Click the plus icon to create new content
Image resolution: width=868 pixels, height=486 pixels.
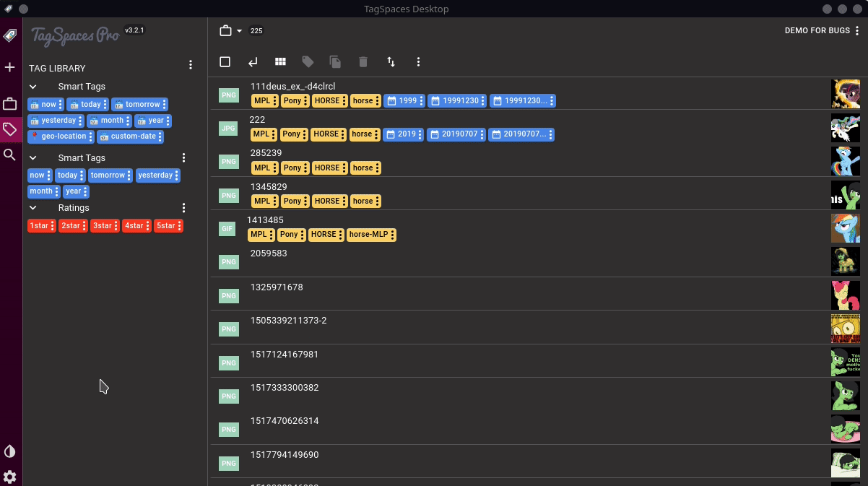(x=10, y=66)
